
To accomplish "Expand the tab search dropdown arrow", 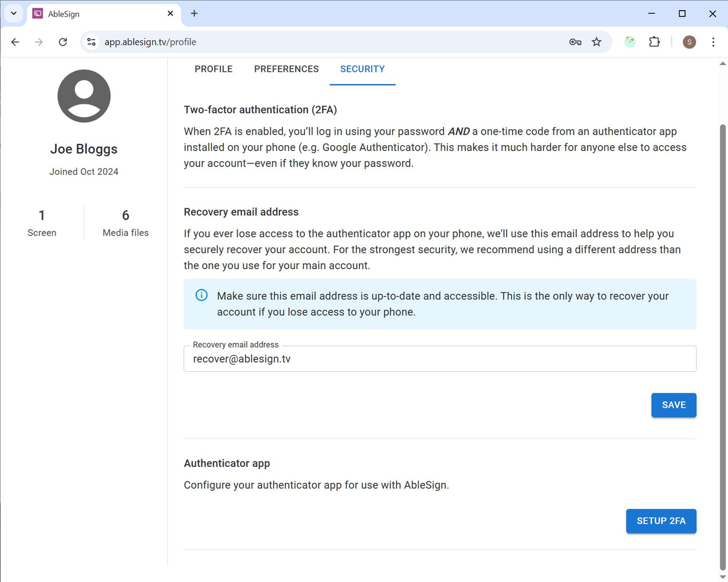I will tap(14, 14).
